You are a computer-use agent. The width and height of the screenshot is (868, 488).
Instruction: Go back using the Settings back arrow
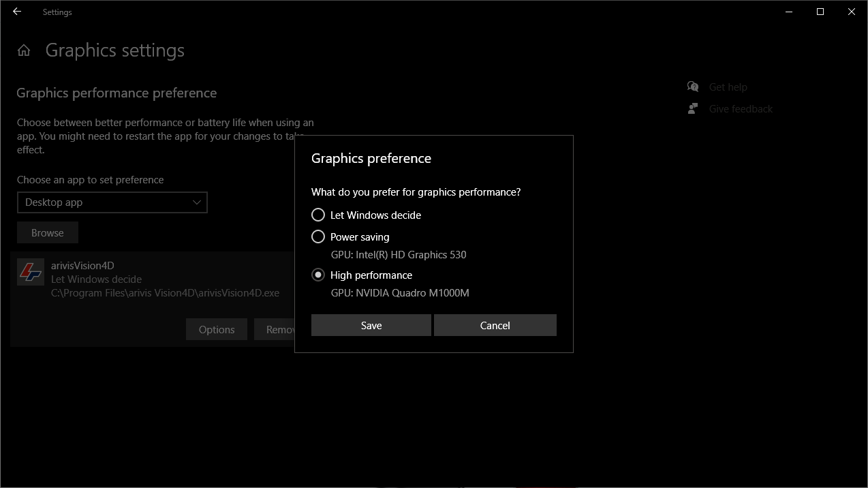[x=17, y=12]
